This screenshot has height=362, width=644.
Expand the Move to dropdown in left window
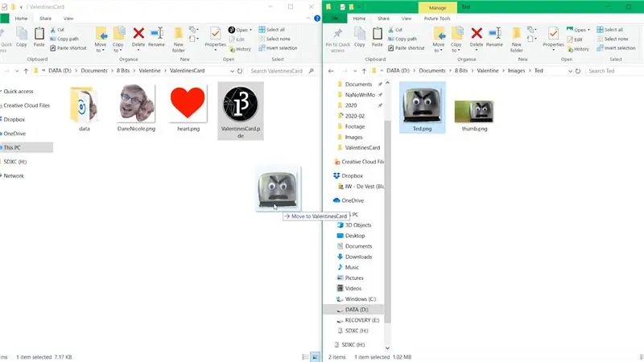click(100, 39)
